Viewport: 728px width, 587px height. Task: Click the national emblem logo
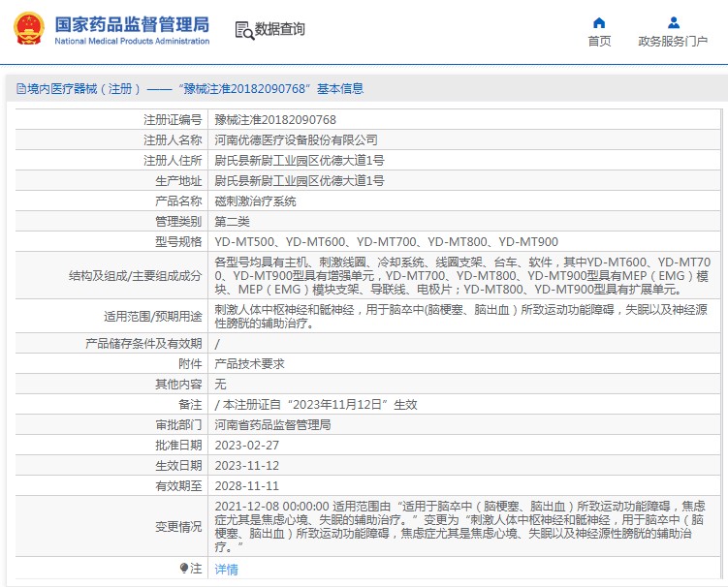coord(29,28)
